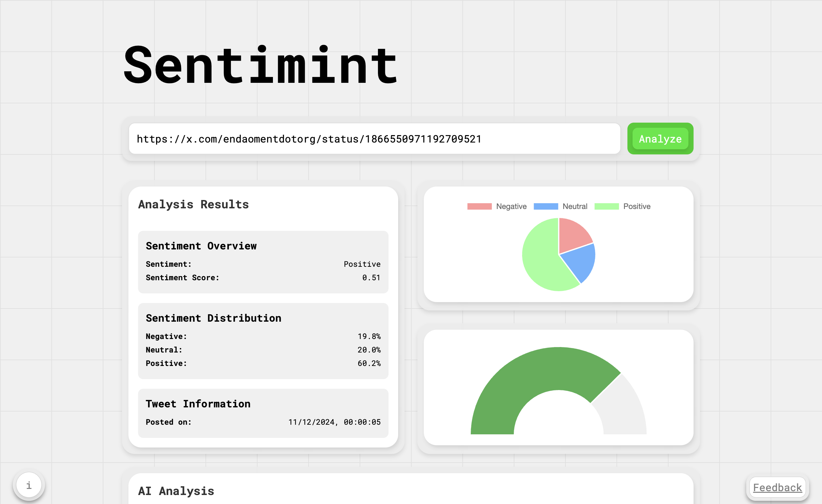Click the AI Analysis heading
This screenshot has height=504, width=822.
(x=176, y=491)
